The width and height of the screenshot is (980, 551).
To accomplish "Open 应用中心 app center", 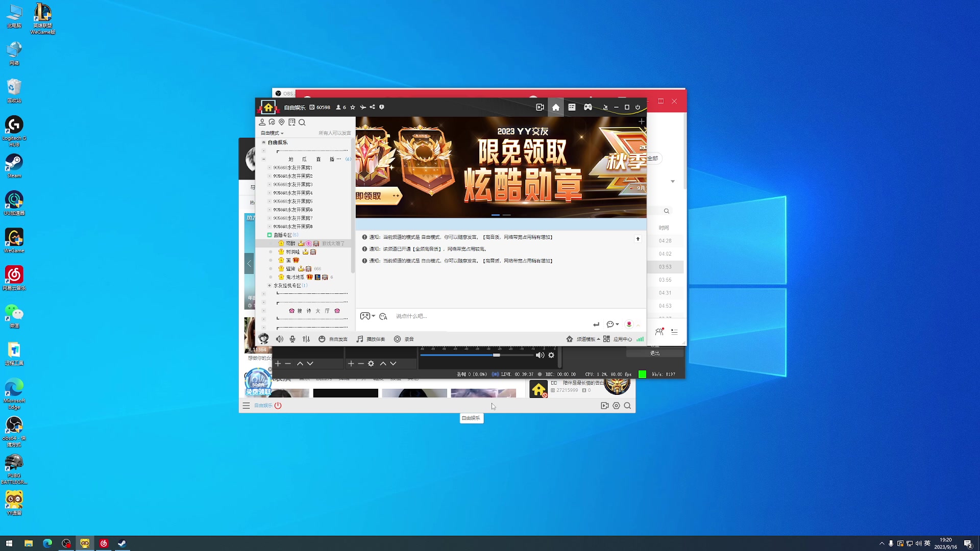I will pos(618,339).
